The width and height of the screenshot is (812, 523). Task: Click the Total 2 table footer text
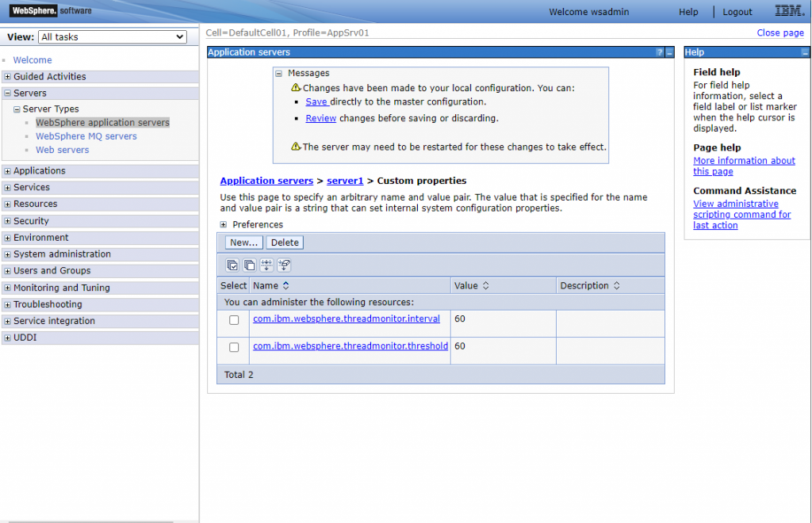point(239,375)
